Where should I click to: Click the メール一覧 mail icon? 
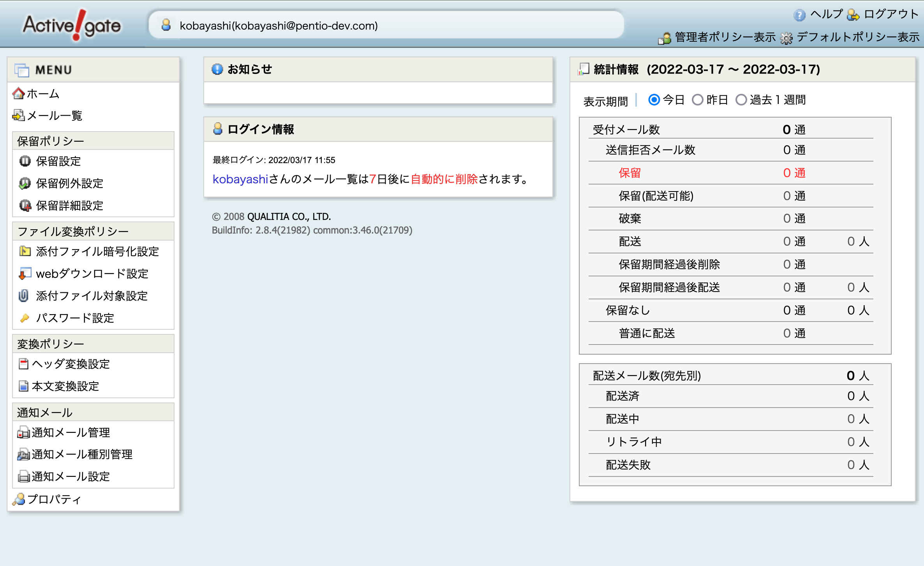(x=18, y=115)
